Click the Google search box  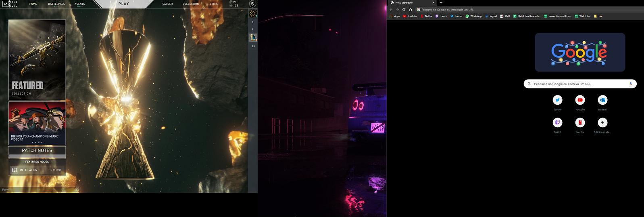580,84
